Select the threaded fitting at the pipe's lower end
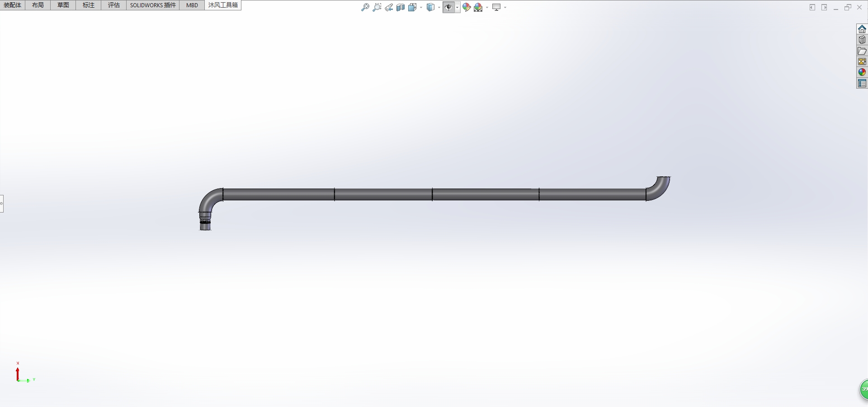The image size is (868, 407). (x=205, y=221)
